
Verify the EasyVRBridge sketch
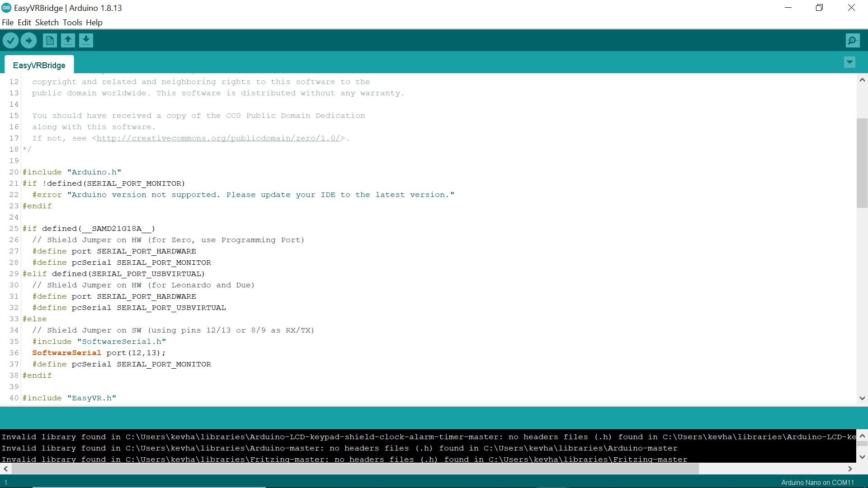10,40
